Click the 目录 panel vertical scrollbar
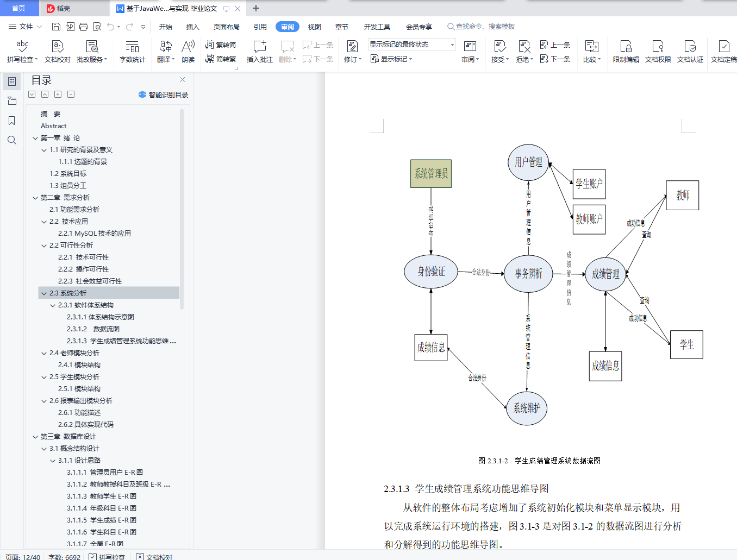The image size is (737, 560). [182, 209]
